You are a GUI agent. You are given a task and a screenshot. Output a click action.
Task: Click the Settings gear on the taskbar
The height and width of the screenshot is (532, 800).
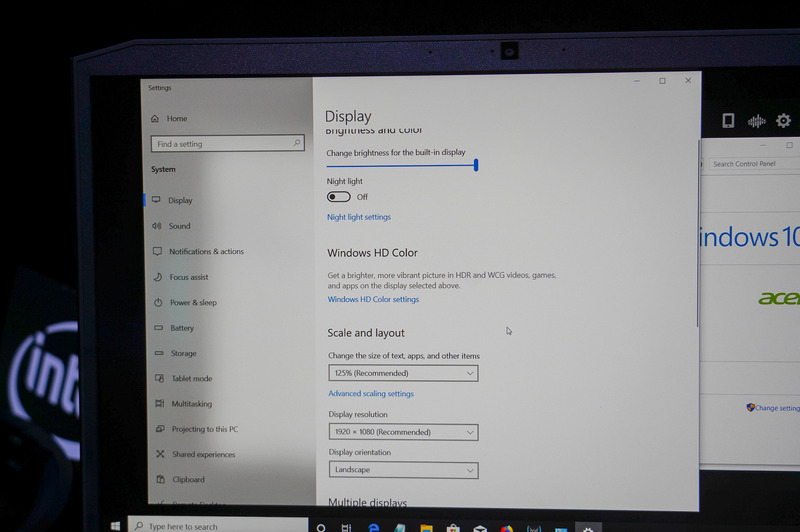(588, 528)
